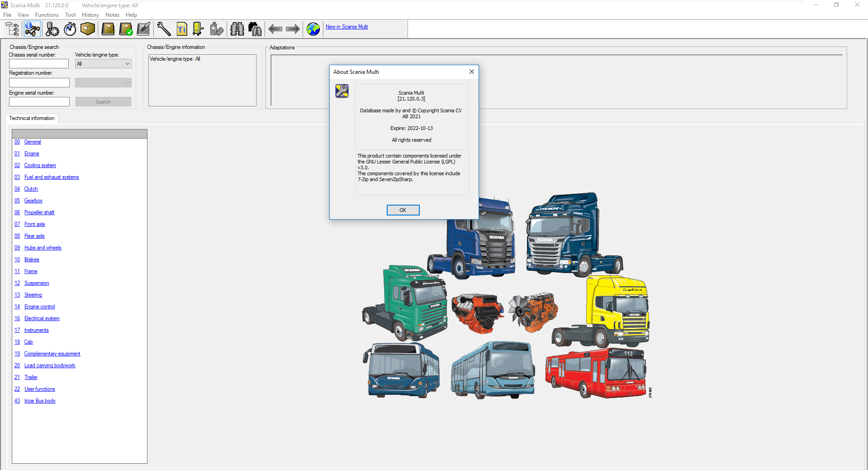Image resolution: width=868 pixels, height=470 pixels.
Task: Select the spare parts catalogue icon
Action: (x=12, y=29)
